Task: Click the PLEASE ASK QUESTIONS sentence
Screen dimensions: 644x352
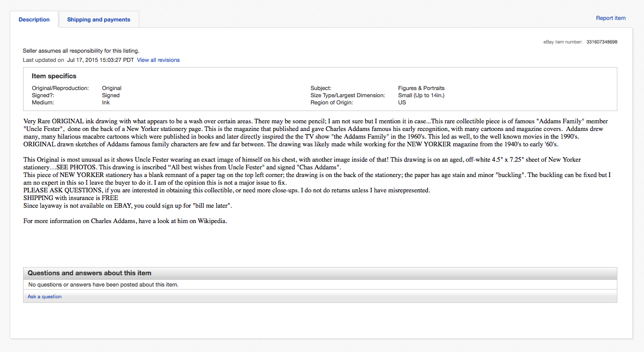Action: click(x=227, y=190)
